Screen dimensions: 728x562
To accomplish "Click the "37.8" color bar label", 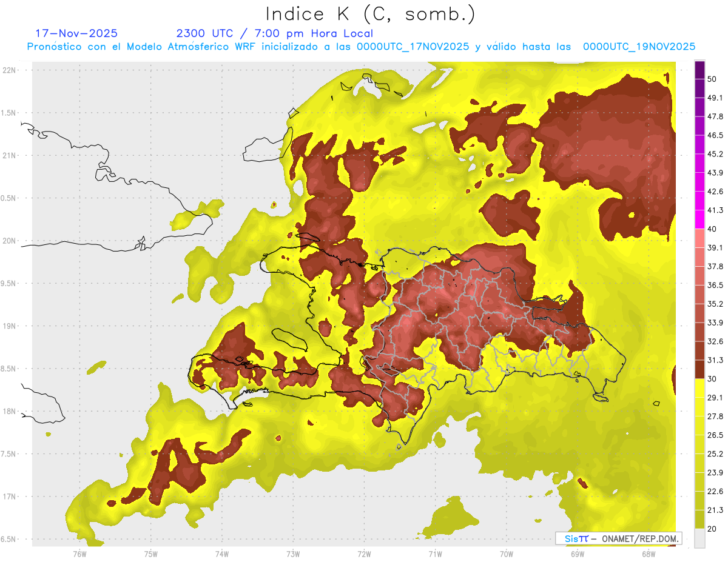I will [x=715, y=267].
